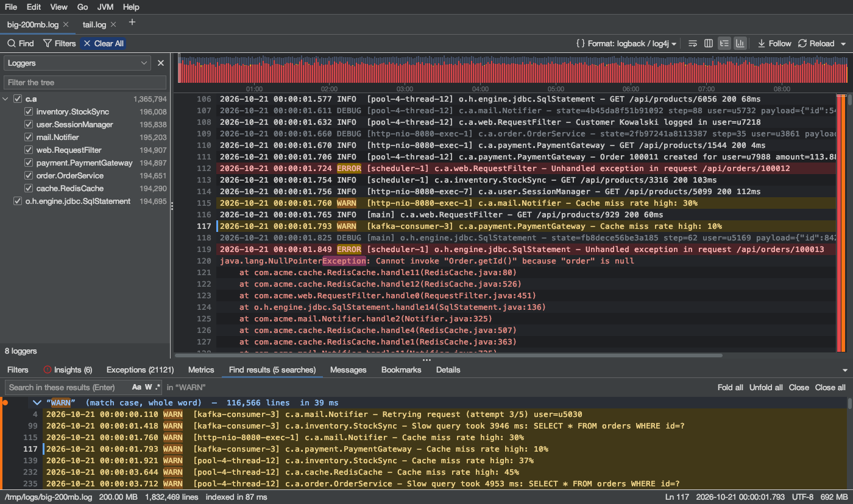Close the big-200mb.log tab
This screenshot has width=853, height=504.
pos(66,24)
